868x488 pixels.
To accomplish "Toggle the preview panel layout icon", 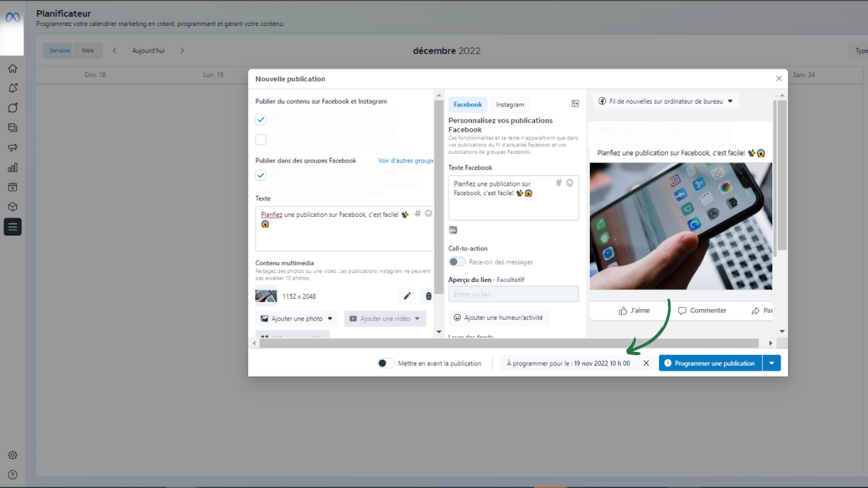I will (575, 104).
